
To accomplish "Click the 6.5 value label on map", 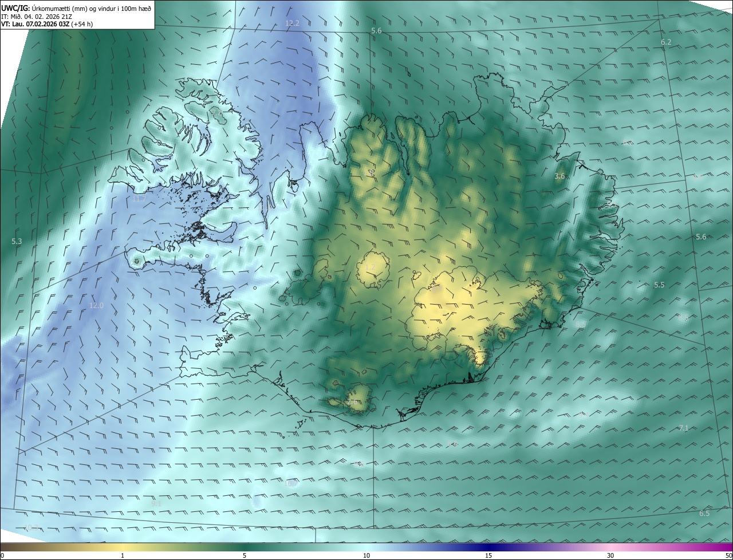I will pos(704,514).
